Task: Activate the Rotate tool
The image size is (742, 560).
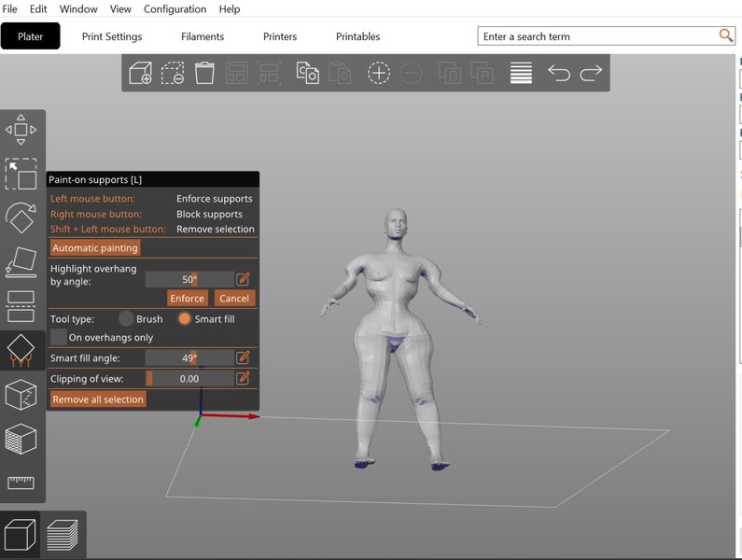Action: (x=21, y=217)
